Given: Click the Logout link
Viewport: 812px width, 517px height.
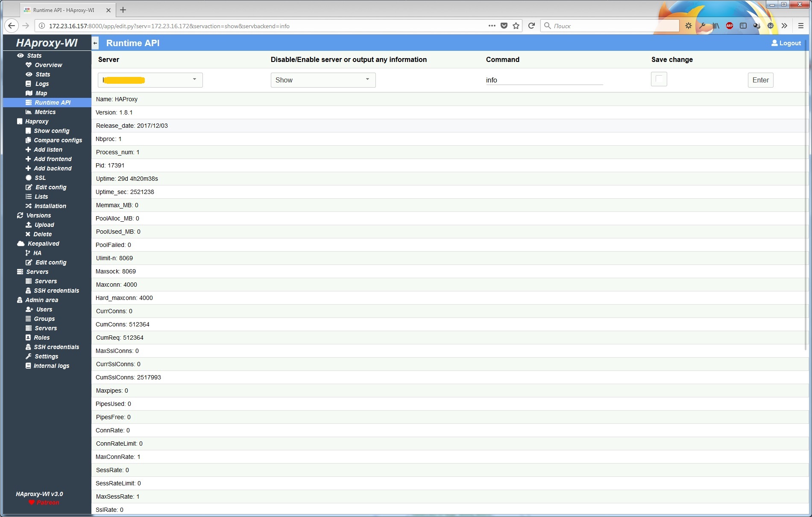Looking at the screenshot, I should point(786,43).
